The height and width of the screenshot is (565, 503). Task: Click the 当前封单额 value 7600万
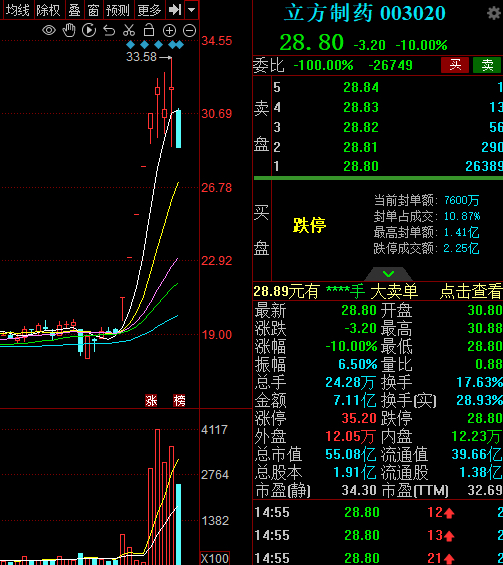coord(462,200)
